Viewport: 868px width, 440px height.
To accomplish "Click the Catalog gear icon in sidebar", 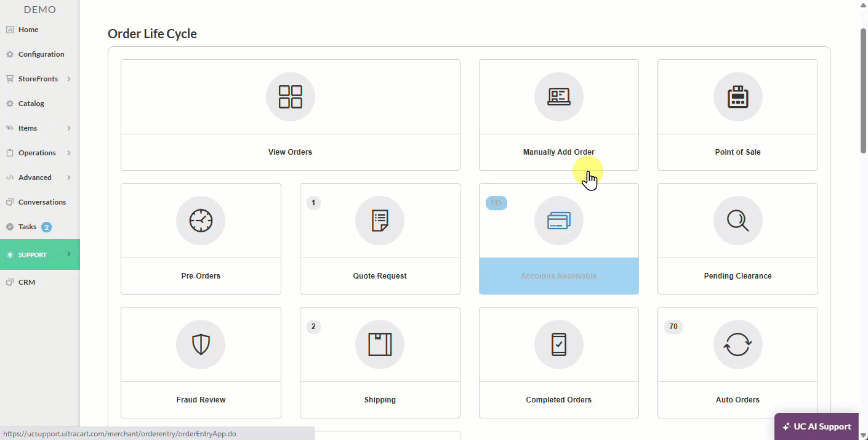I will [x=10, y=104].
